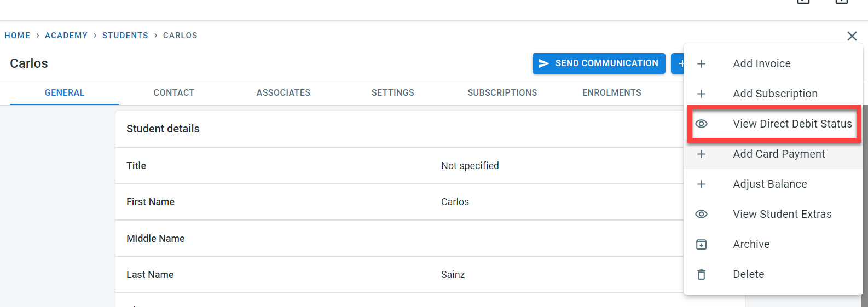This screenshot has width=868, height=307.
Task: Click the plus icon beside Adjust Balance
Action: coord(701,184)
